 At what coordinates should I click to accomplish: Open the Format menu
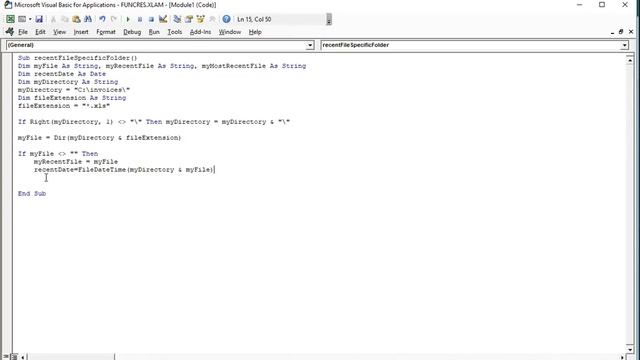click(x=106, y=32)
